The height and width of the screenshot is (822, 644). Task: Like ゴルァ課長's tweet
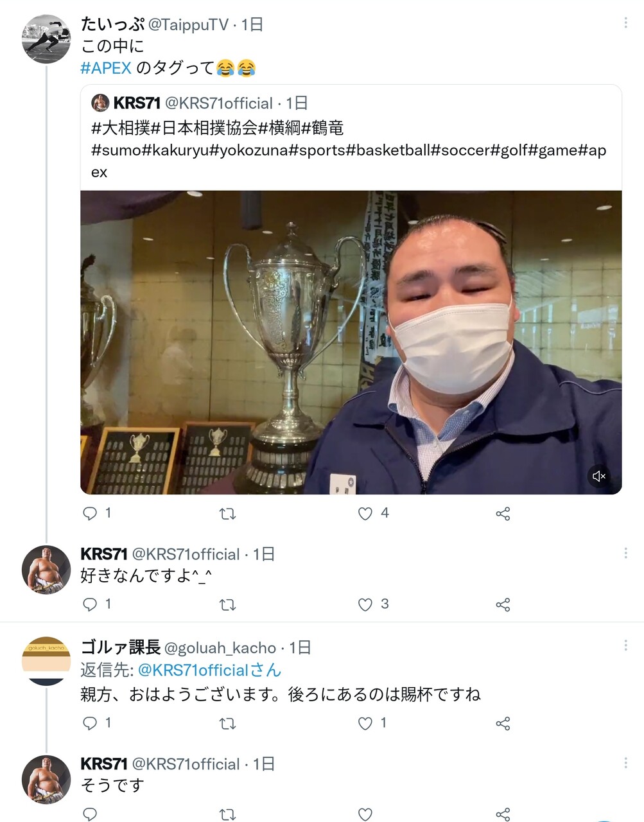(365, 723)
